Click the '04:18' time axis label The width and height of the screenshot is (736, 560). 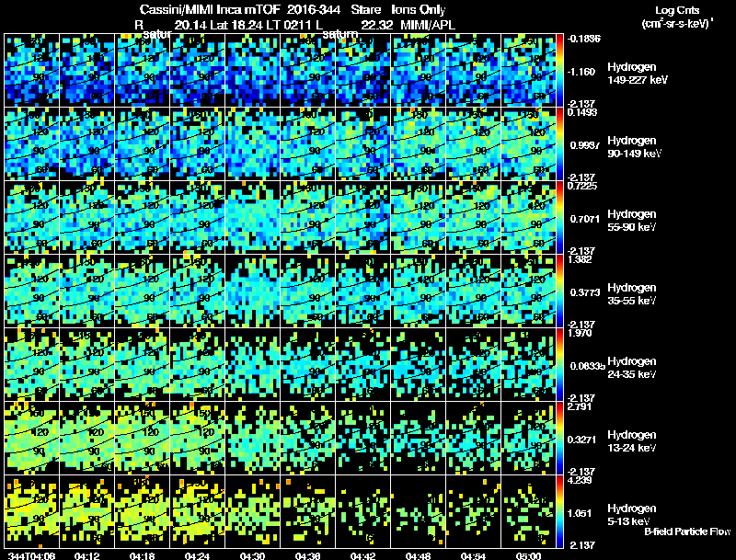pos(142,555)
